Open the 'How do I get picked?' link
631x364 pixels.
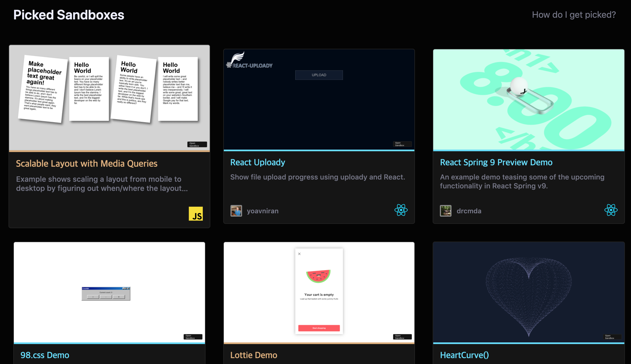tap(574, 15)
